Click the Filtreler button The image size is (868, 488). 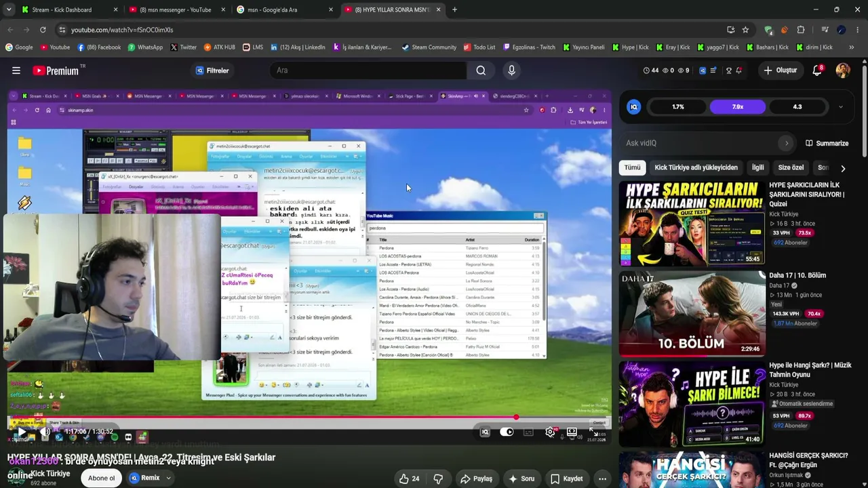(x=212, y=70)
